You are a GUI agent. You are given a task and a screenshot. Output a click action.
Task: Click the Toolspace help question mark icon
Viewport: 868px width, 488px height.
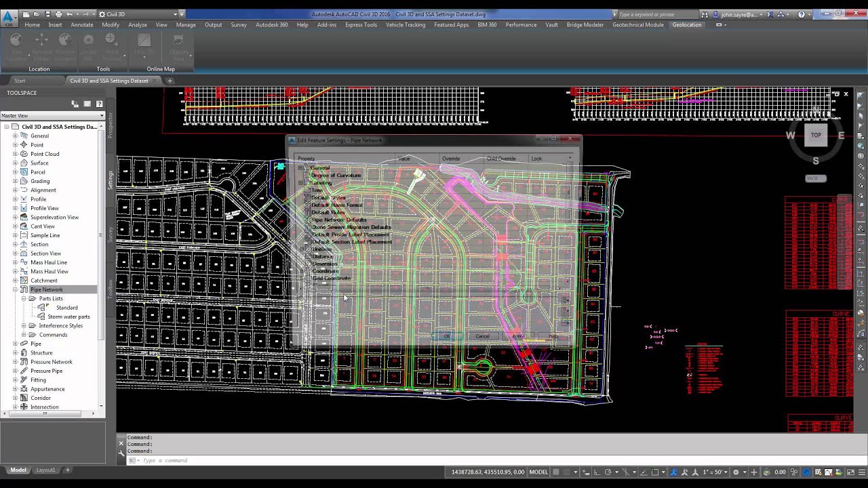pyautogui.click(x=99, y=104)
